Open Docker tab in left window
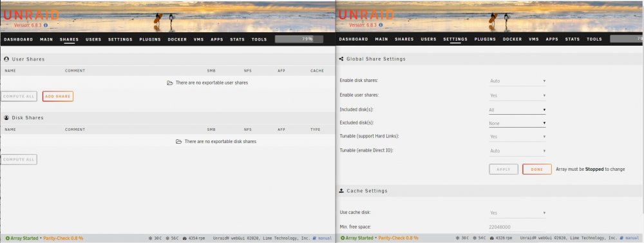 177,39
